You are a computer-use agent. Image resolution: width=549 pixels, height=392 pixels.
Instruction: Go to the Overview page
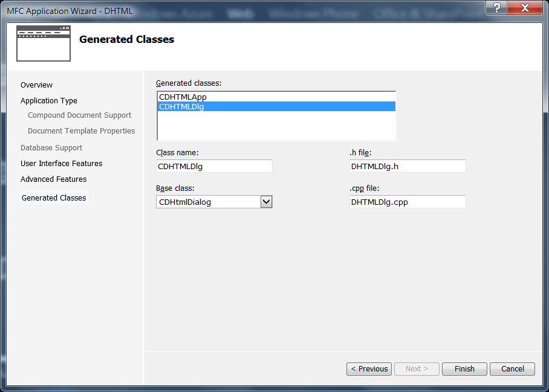36,85
